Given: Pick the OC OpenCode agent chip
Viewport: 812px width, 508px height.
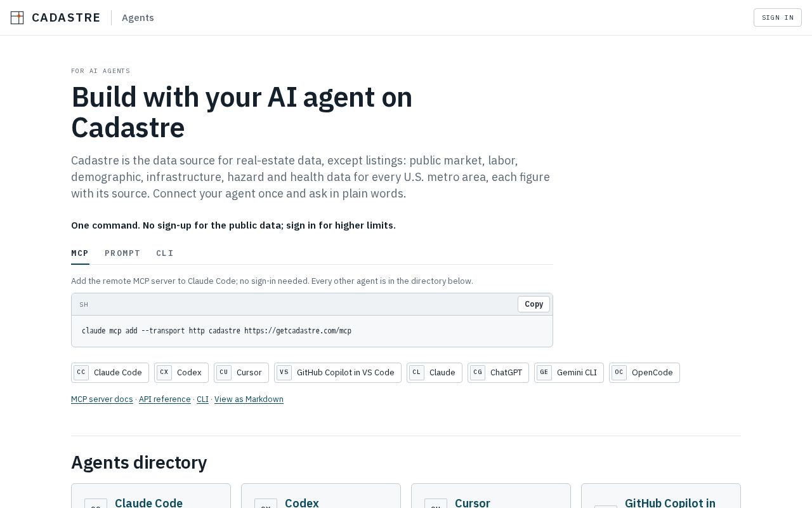Looking at the screenshot, I should [x=645, y=373].
